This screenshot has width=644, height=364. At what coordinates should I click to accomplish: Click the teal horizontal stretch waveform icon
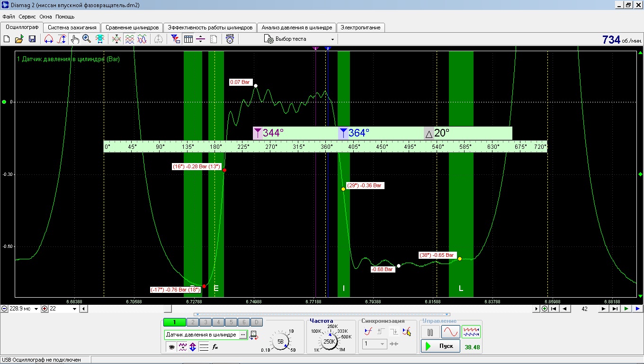click(x=100, y=39)
